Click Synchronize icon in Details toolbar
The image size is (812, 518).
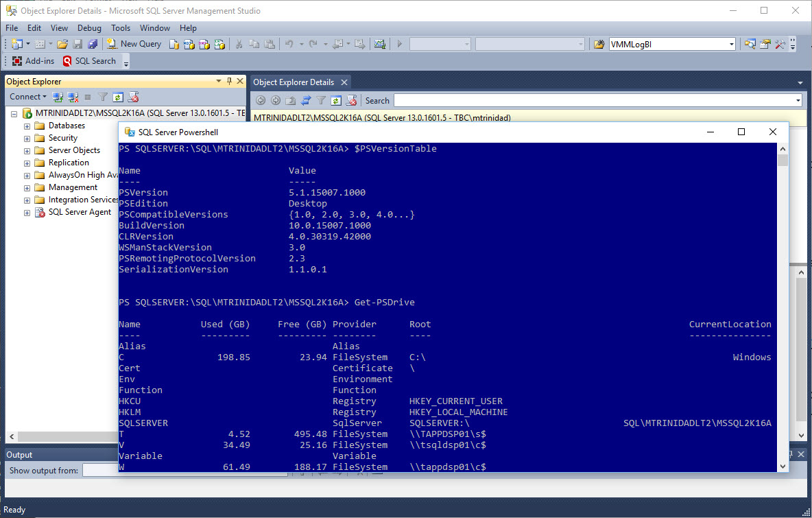(x=306, y=100)
